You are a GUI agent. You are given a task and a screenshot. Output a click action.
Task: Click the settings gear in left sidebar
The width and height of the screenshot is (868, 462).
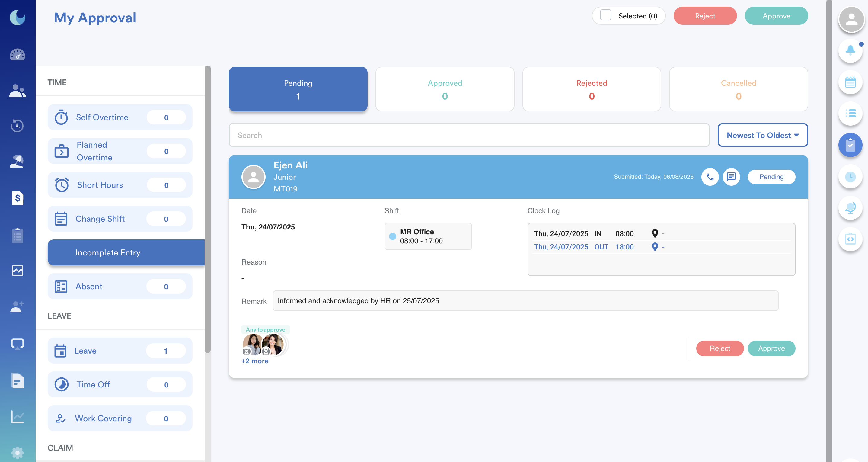17,453
